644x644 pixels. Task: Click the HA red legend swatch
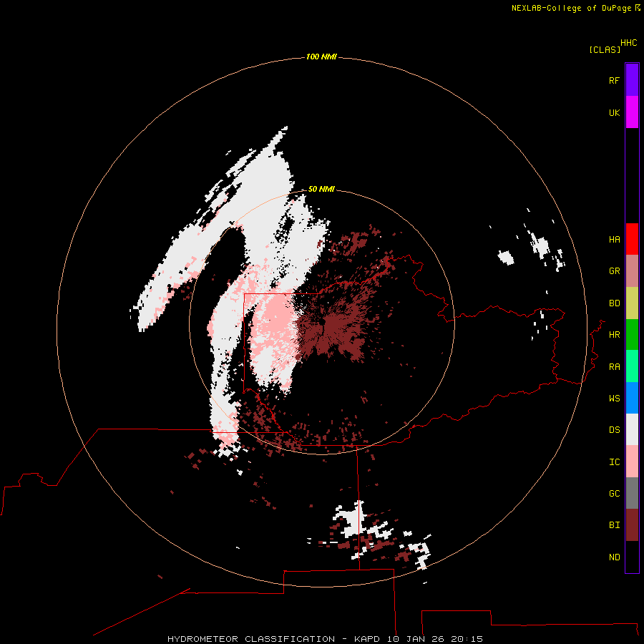[x=632, y=239]
